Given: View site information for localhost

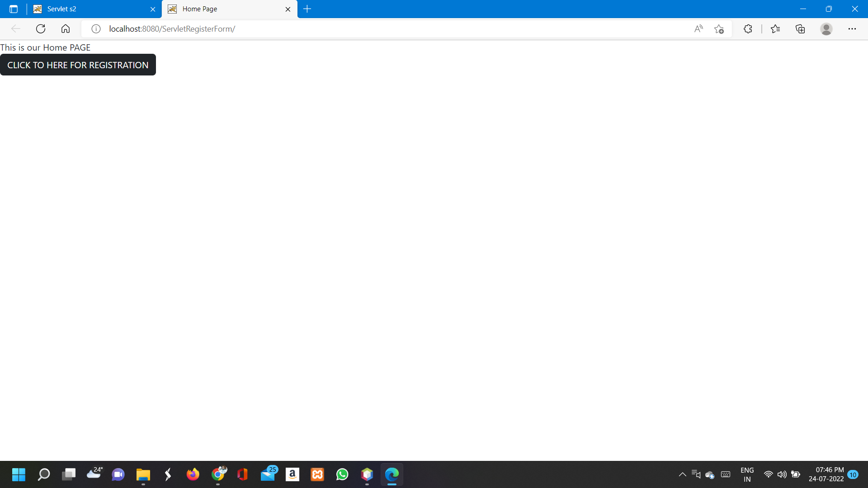Looking at the screenshot, I should (x=96, y=29).
